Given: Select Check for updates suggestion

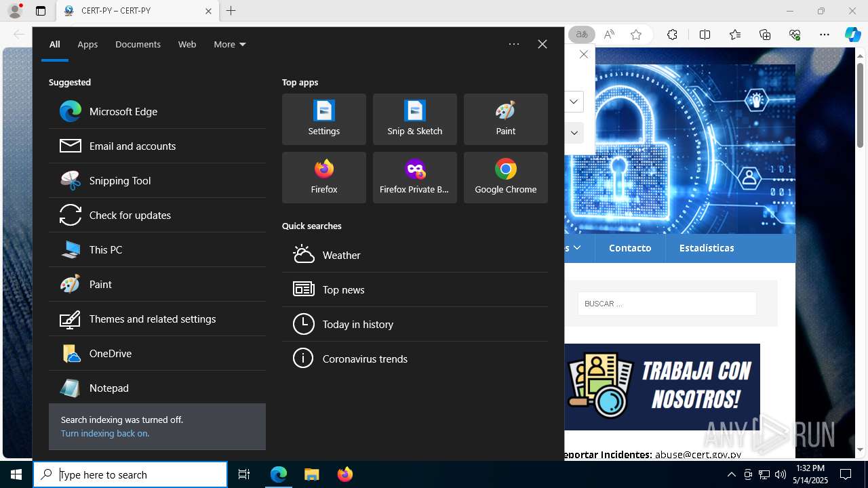Looking at the screenshot, I should tap(157, 215).
